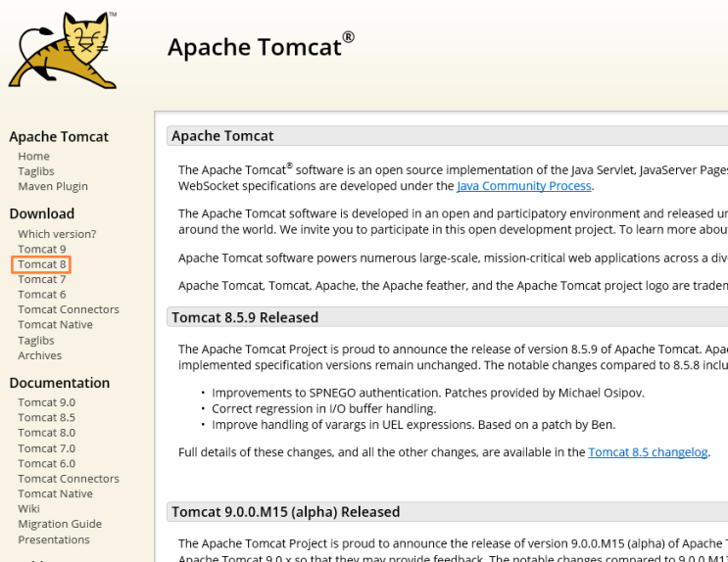Open Tomcat 7.0 documentation
728x562 pixels.
46,448
